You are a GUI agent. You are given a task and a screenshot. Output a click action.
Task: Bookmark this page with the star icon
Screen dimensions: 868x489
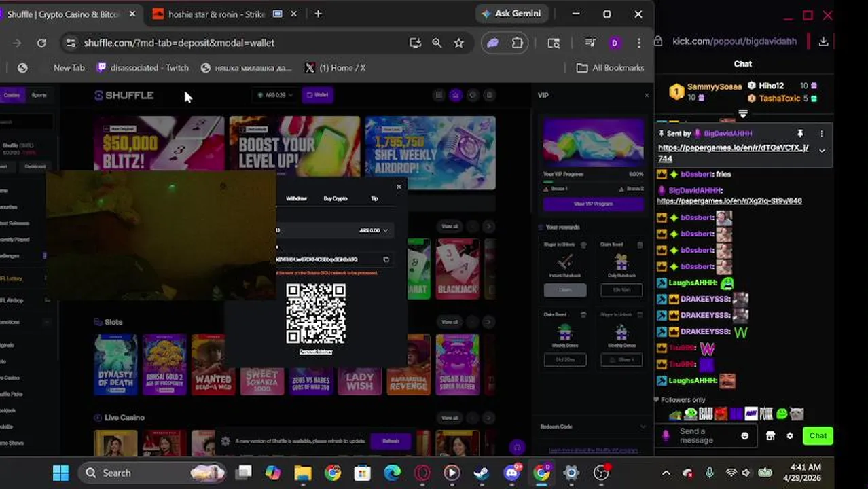tap(459, 43)
